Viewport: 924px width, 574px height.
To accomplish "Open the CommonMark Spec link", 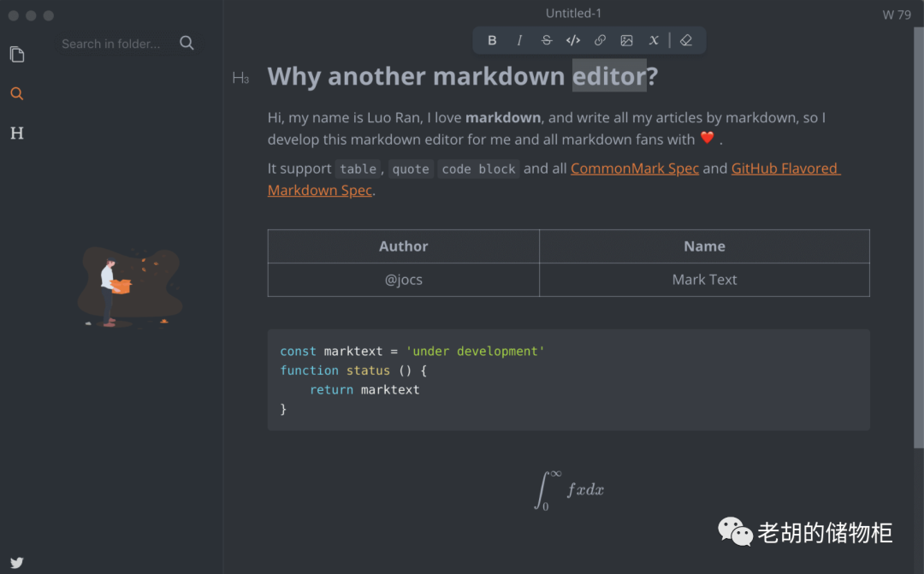I will pyautogui.click(x=635, y=169).
